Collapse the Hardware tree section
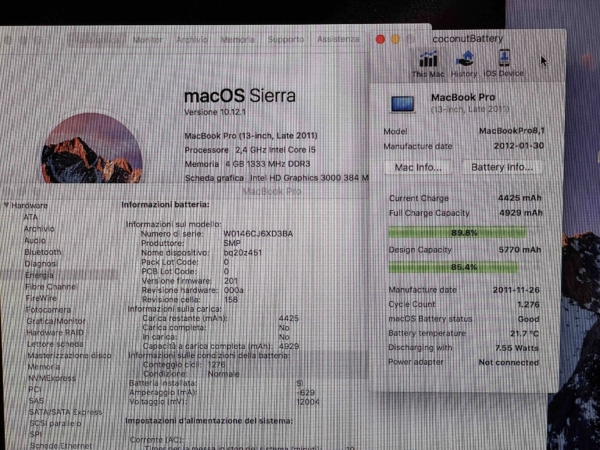Screen dimensions: 600x450 click(x=7, y=205)
